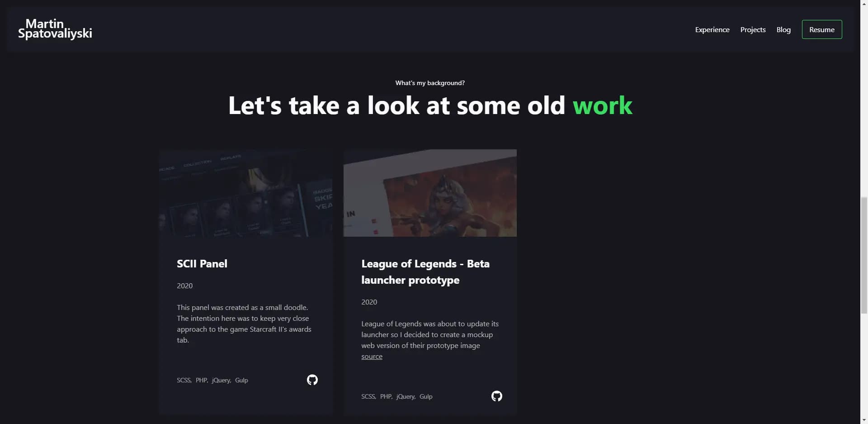The height and width of the screenshot is (424, 868).
Task: Click the SCSS tag in League of Legends card
Action: point(368,396)
